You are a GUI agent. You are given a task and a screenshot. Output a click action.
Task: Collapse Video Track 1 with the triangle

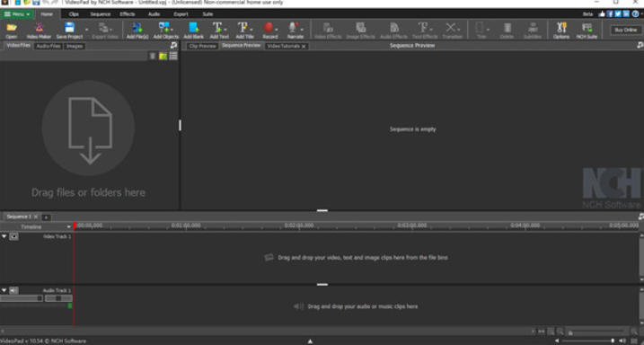(x=4, y=236)
